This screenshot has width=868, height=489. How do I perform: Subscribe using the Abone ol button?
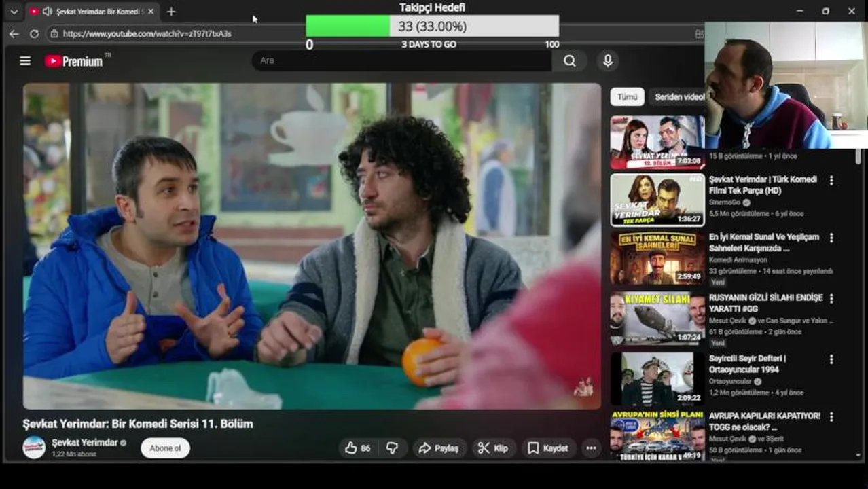[165, 448]
